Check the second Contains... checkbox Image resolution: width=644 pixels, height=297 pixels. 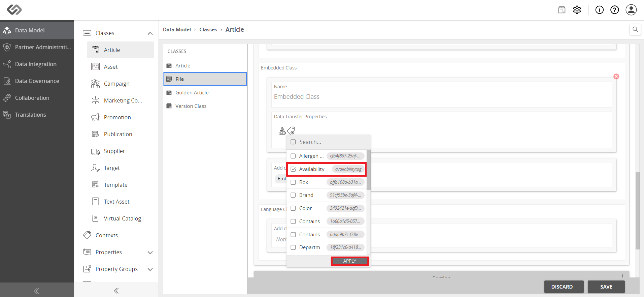[293, 235]
